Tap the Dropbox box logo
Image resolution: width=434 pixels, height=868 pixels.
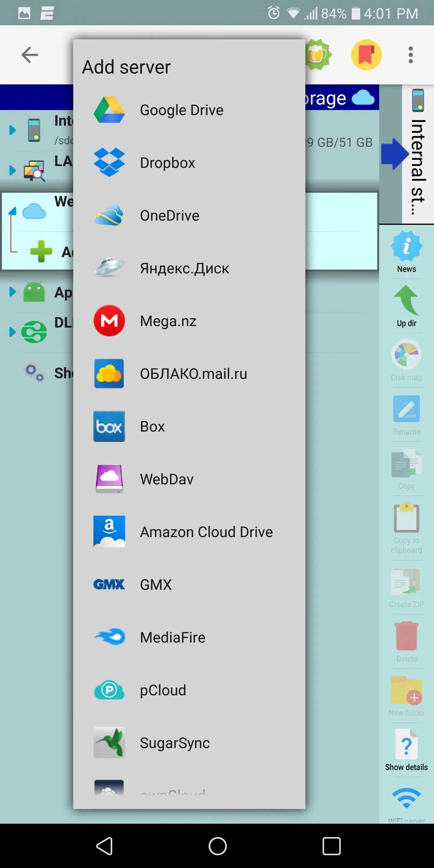coord(109,162)
